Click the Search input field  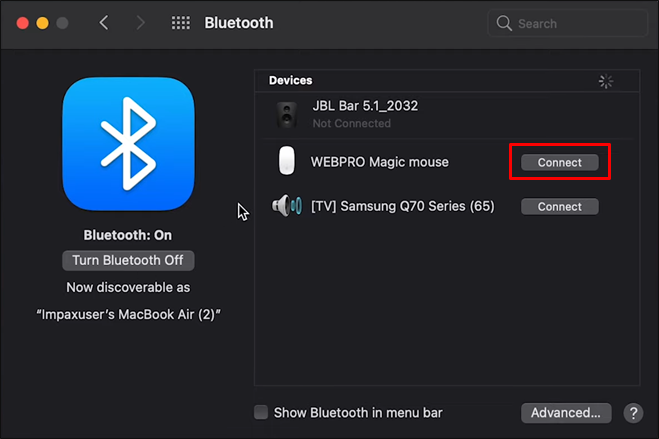click(x=567, y=23)
